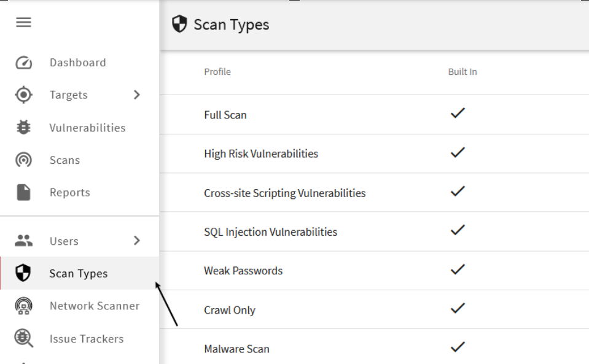This screenshot has width=589, height=364.
Task: Click the Built In checkmark for Weak Passwords
Action: pos(458,269)
